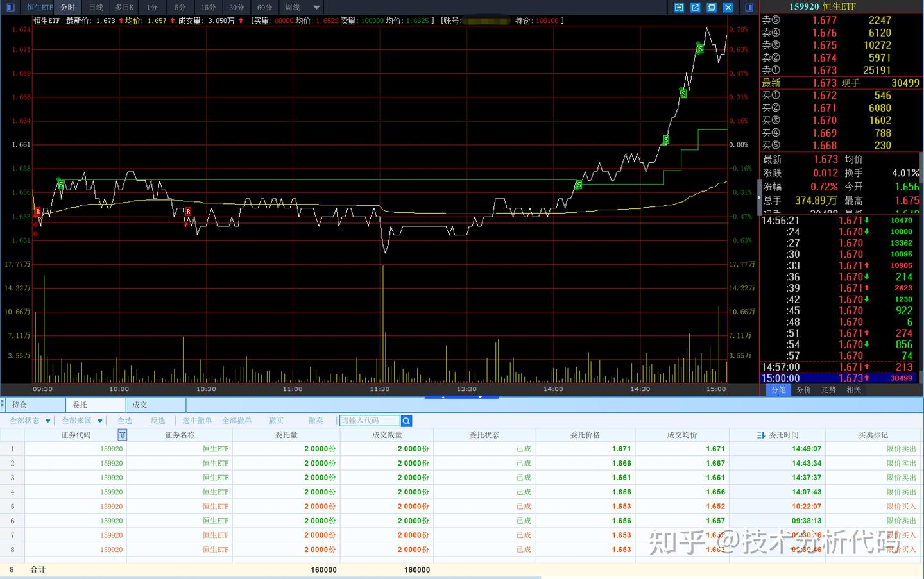Click the 反选 invert-selection button
The width and height of the screenshot is (924, 579).
tap(158, 421)
